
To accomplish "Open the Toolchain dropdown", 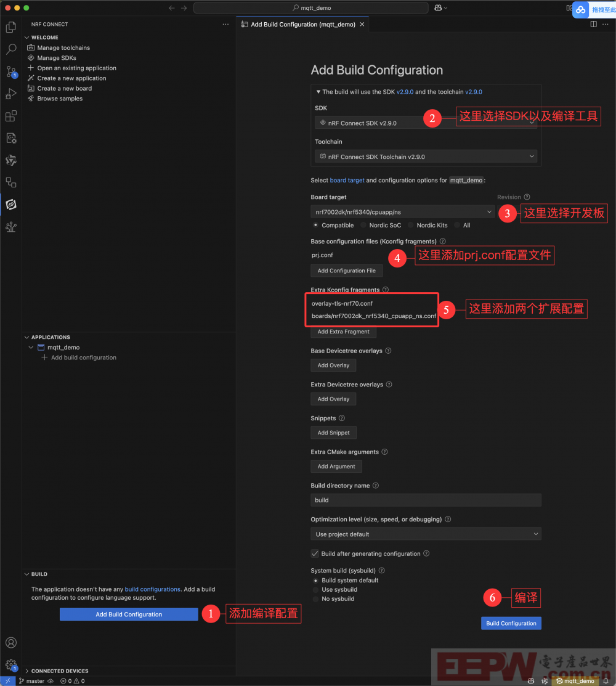I will pos(426,157).
